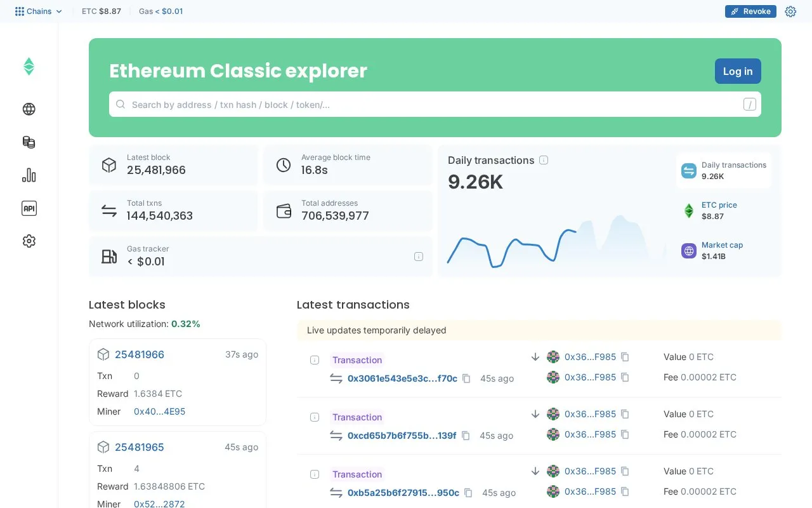This screenshot has width=812, height=508.
Task: Copy transaction hash 0x3061e543e5e3c...f70c
Action: pyautogui.click(x=466, y=378)
